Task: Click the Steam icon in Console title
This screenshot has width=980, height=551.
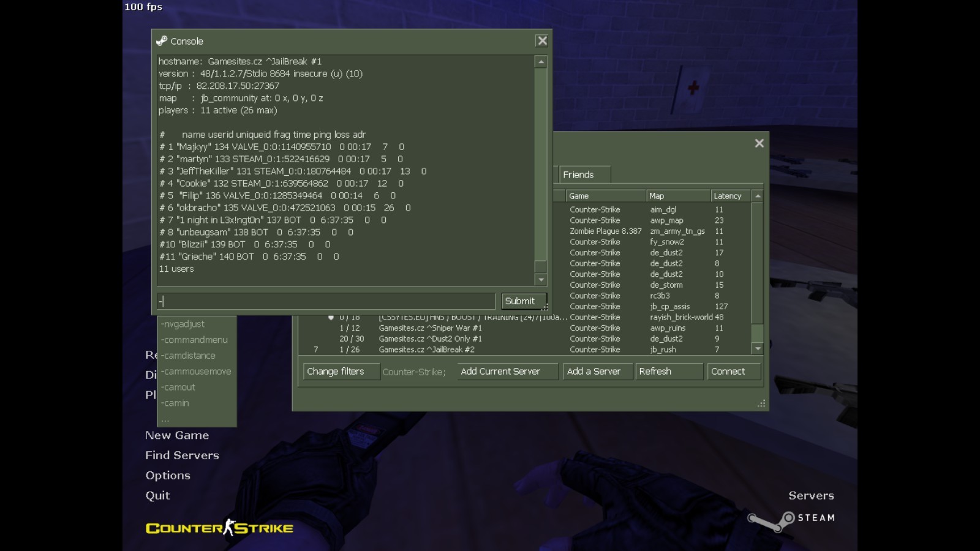Action: coord(162,41)
